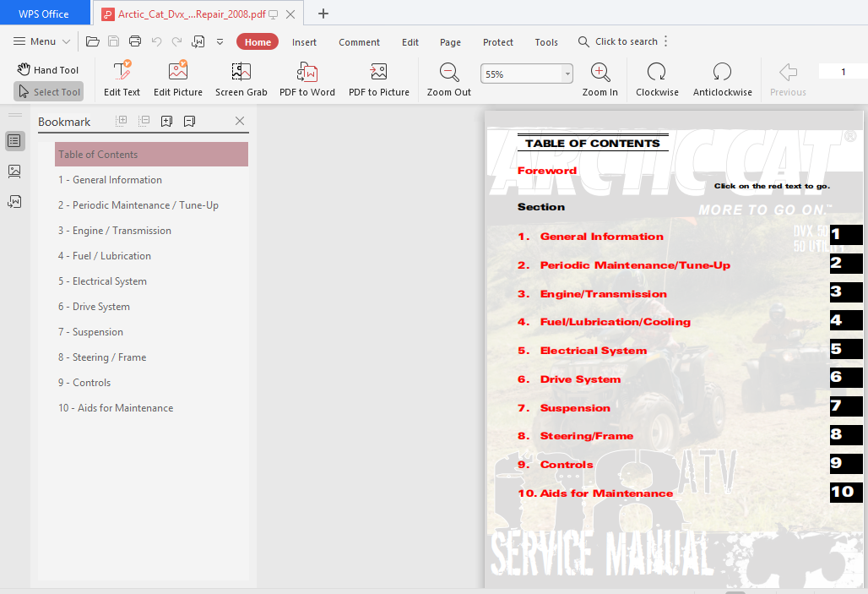Click the delete bookmark icon
Screen dimensions: 868x594
189,122
